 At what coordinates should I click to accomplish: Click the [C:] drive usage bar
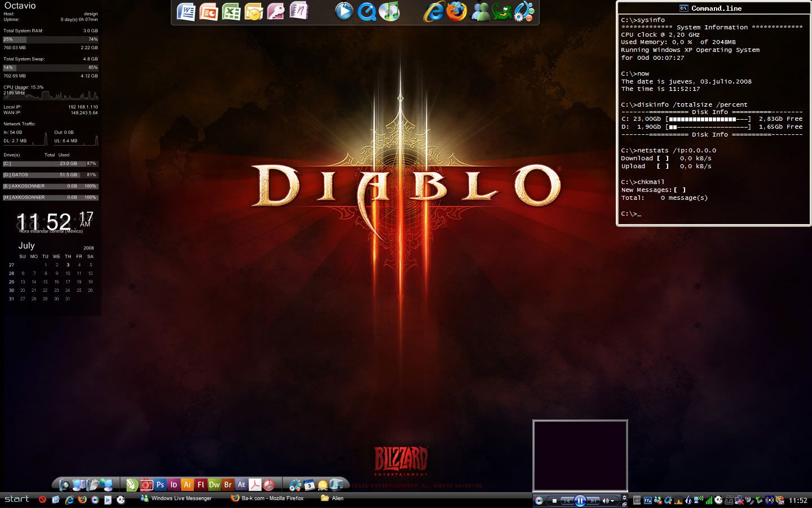[50, 164]
